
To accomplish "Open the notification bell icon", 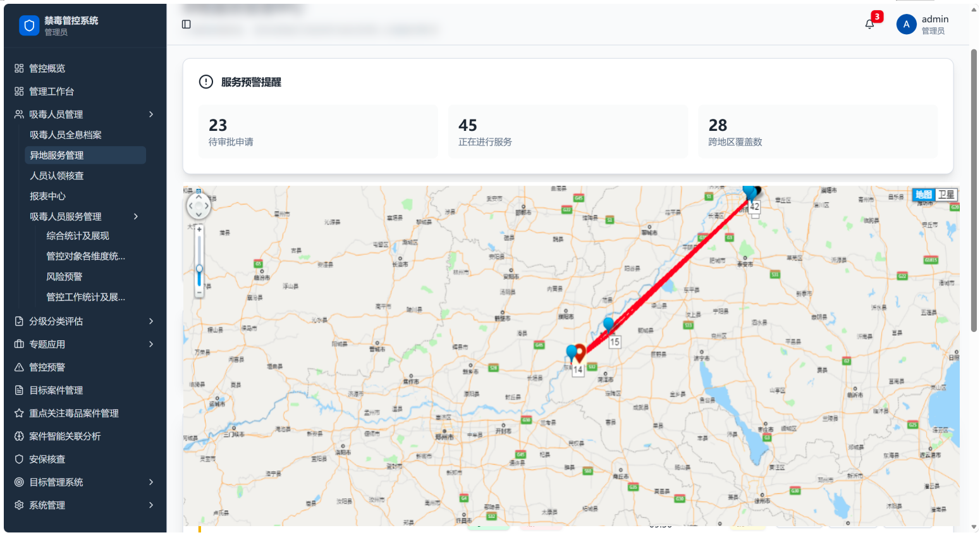I will pos(869,24).
